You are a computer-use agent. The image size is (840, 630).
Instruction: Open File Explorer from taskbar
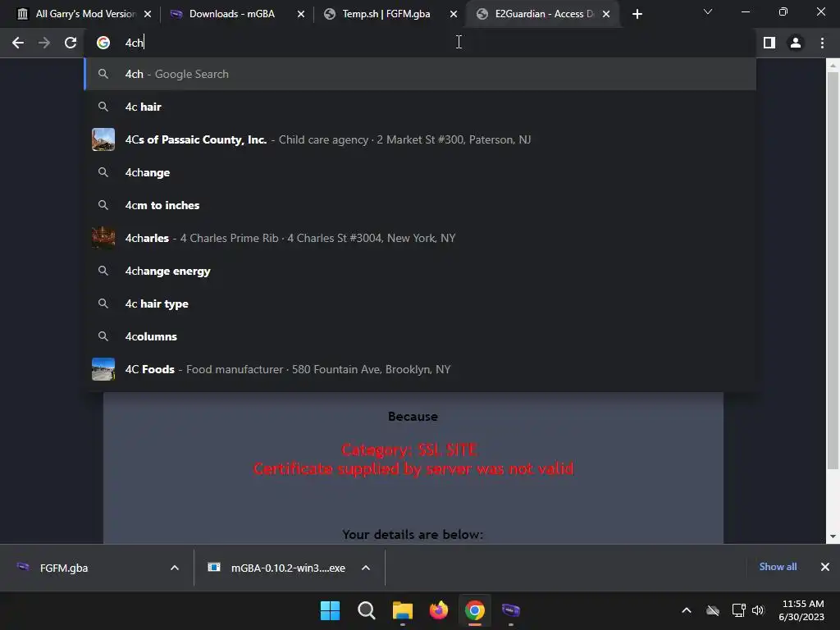pyautogui.click(x=402, y=610)
